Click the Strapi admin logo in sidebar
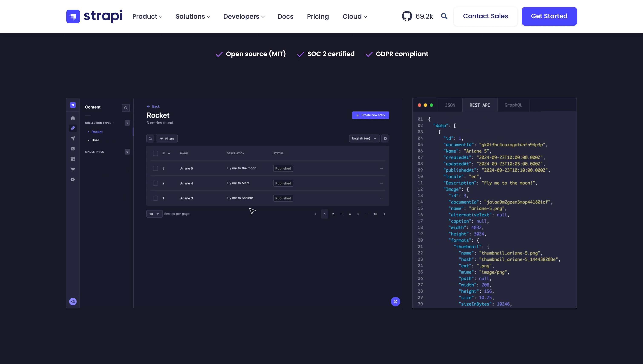Screen dimensions: 643x364 coord(73,105)
